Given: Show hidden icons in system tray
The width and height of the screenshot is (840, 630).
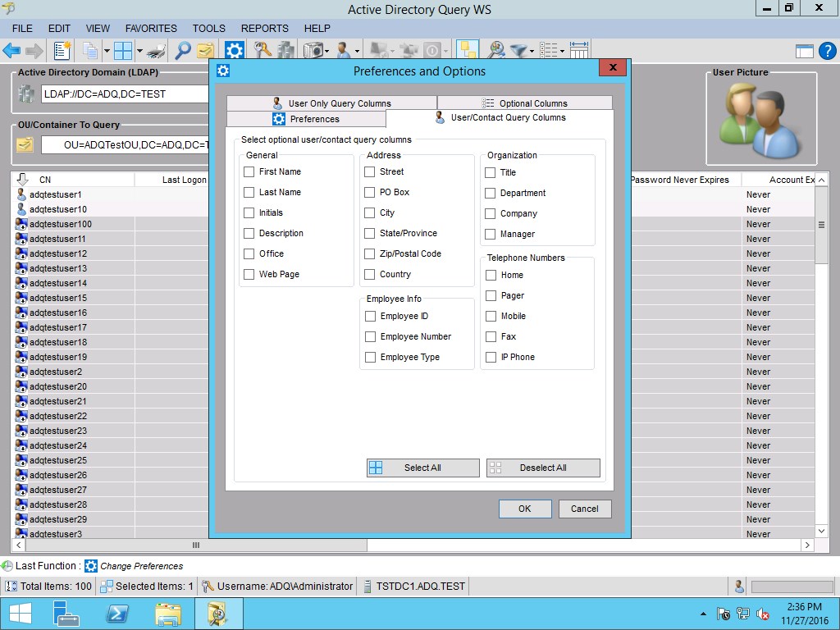Looking at the screenshot, I should pos(703,614).
